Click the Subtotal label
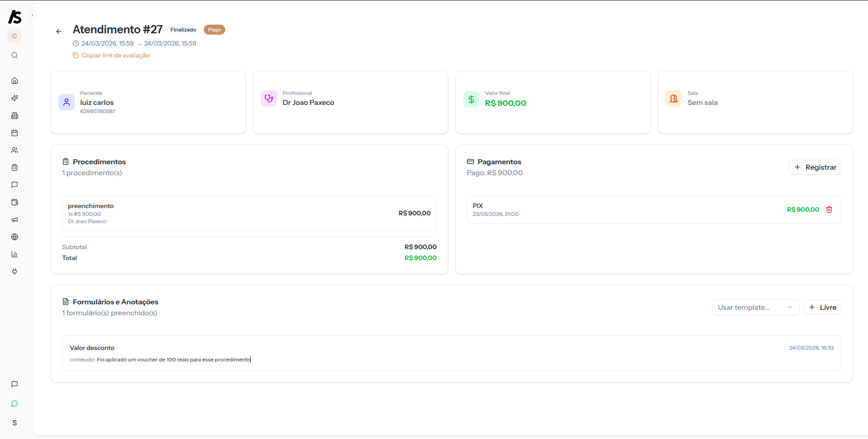The height and width of the screenshot is (439, 868). (x=74, y=247)
